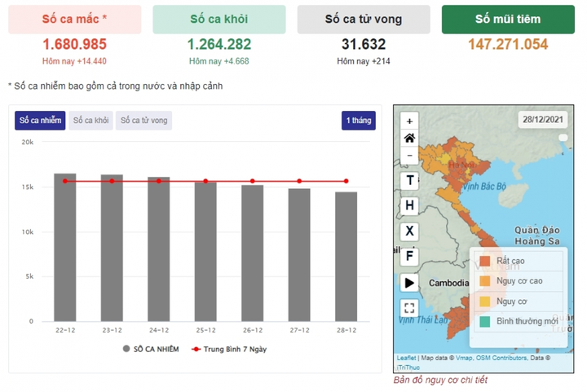Toggle the SỐ CA NHIỄM chart series

150,349
